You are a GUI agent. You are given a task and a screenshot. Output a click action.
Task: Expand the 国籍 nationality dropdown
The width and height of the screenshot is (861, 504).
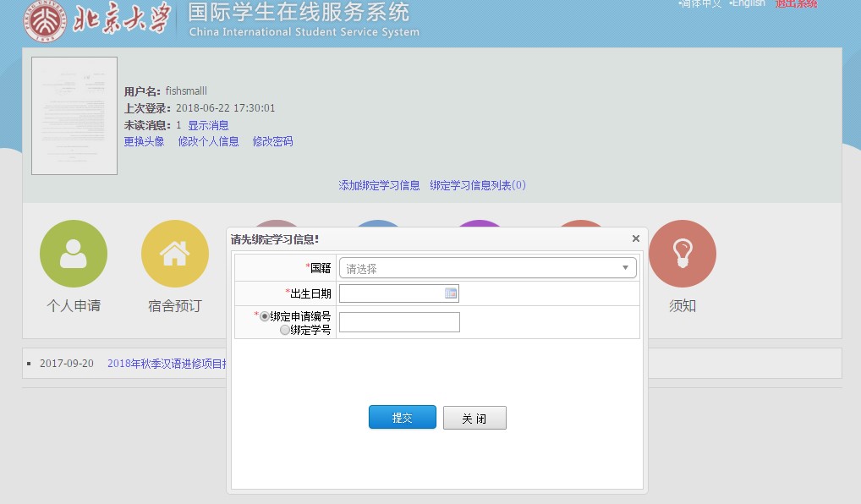coord(488,269)
